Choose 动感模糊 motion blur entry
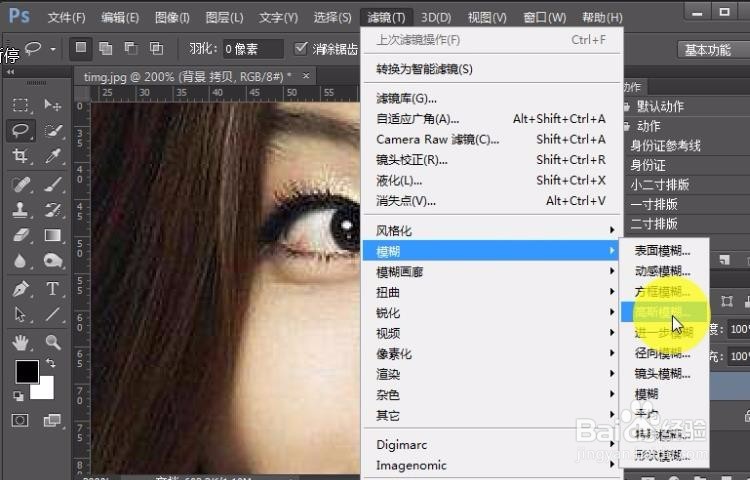Viewport: 750px width, 480px height. tap(663, 271)
